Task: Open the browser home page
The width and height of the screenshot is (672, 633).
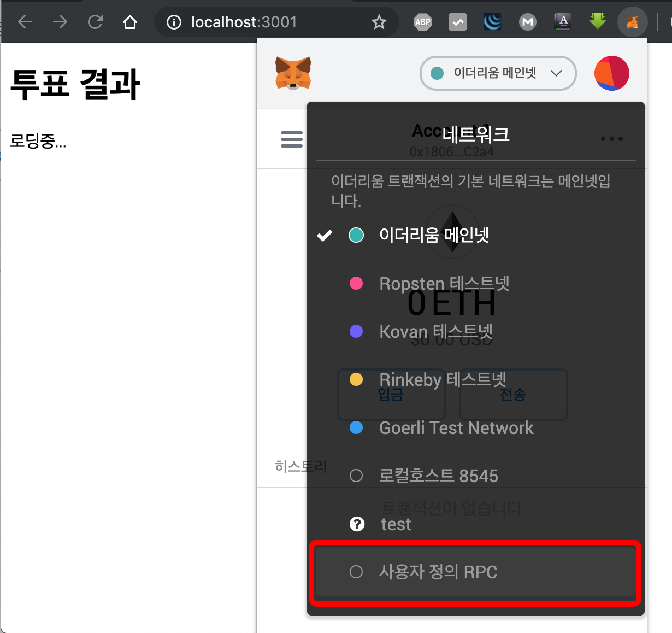Action: (x=130, y=22)
